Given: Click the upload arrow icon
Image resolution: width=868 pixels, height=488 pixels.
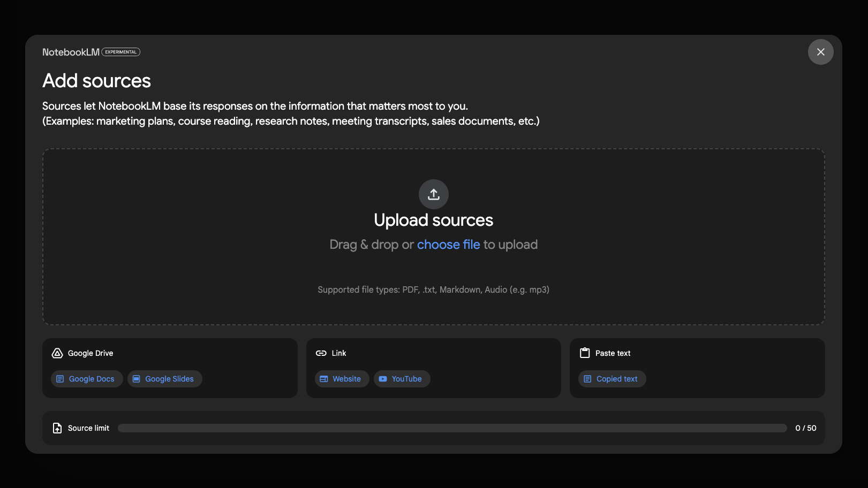Looking at the screenshot, I should (x=434, y=194).
